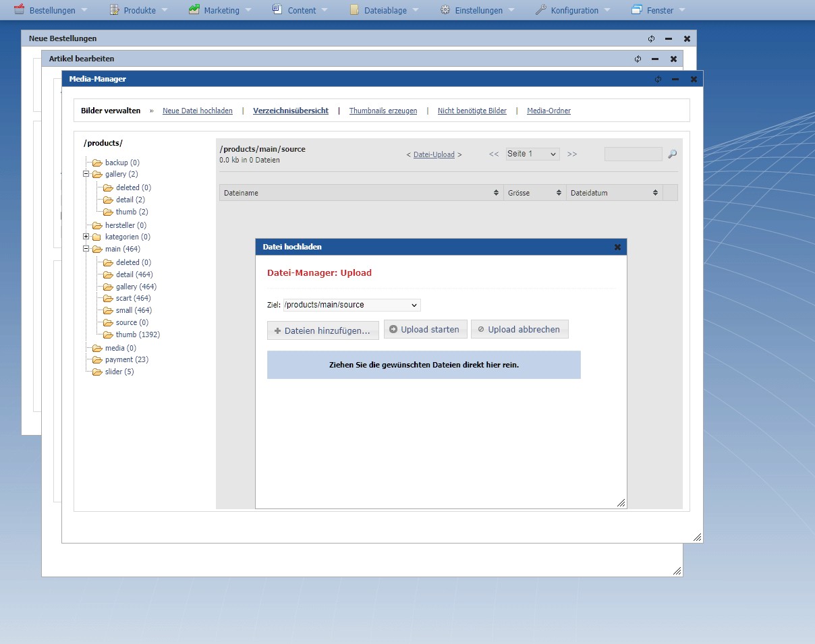
Task: Select the thumb (1392) folder
Action: point(138,334)
